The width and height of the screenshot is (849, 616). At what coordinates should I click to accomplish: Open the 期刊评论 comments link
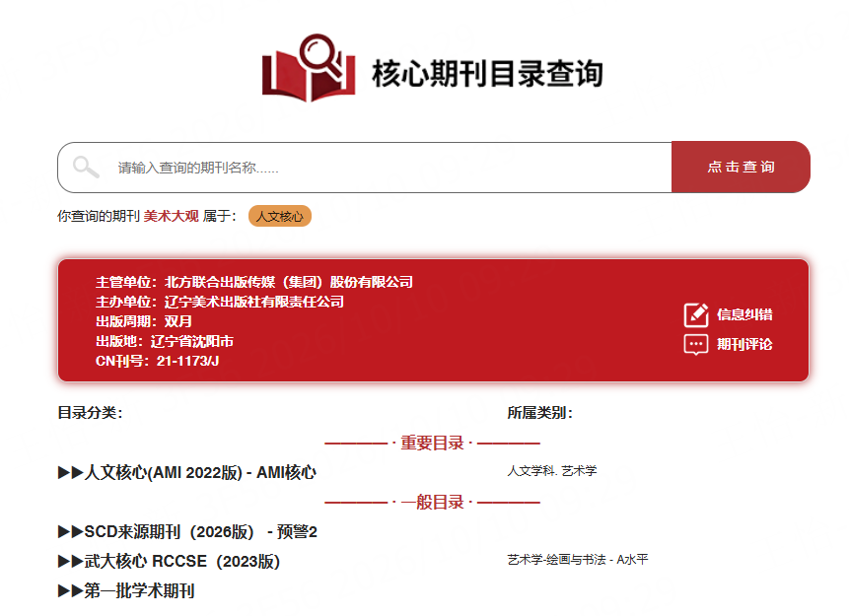(x=744, y=344)
